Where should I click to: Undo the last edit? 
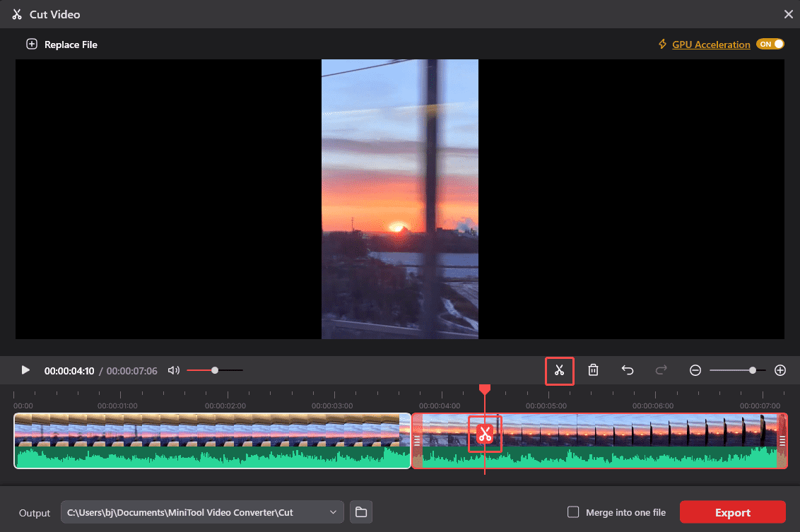click(x=627, y=370)
